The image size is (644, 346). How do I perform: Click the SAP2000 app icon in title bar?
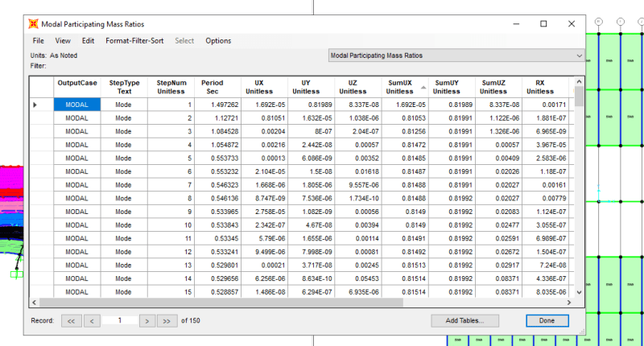(x=33, y=24)
